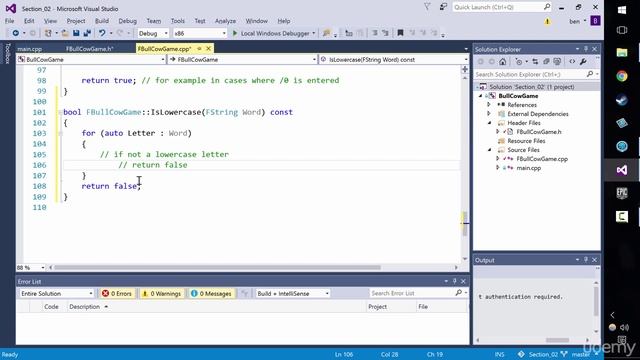The width and height of the screenshot is (640, 360).
Task: Click the feedback icon in the title bar
Action: (x=443, y=7)
